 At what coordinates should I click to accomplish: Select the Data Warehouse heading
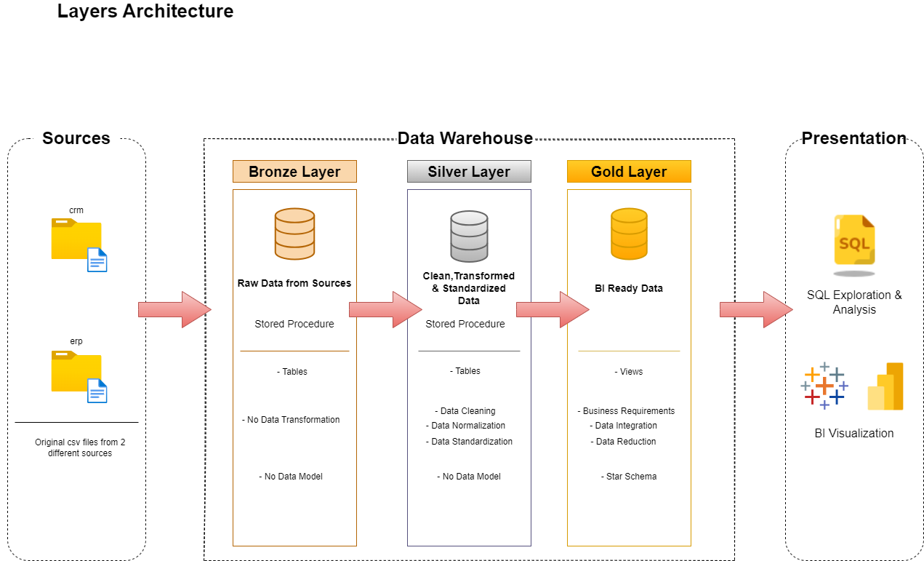(x=465, y=138)
